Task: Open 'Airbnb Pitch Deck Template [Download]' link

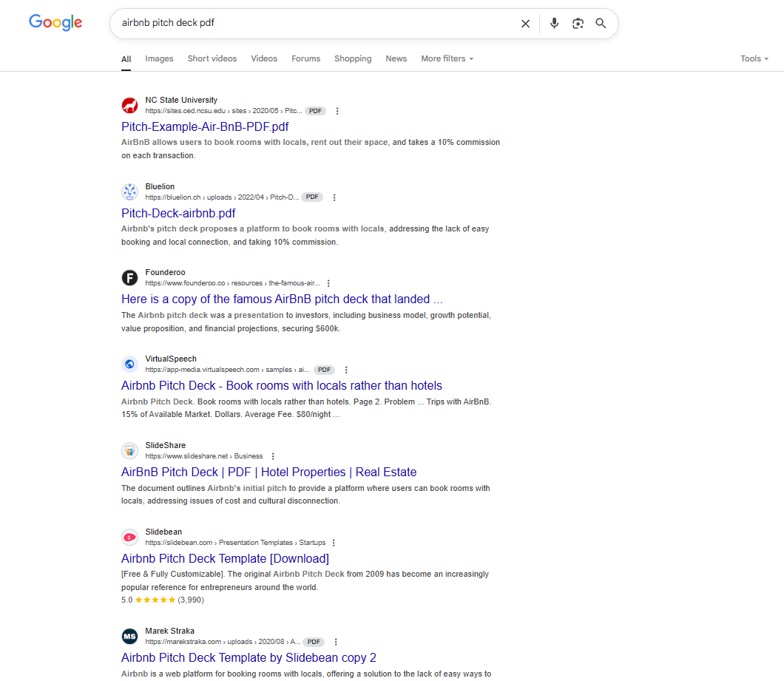Action: [x=225, y=559]
